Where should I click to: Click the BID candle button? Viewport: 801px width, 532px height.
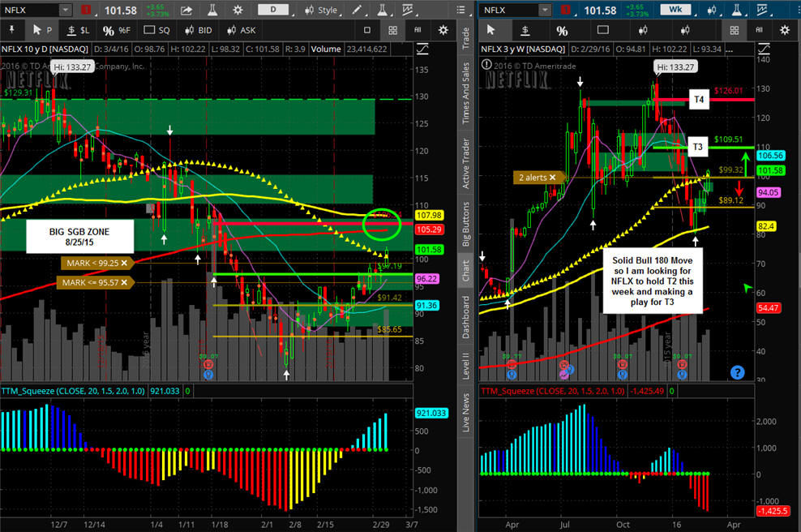point(198,30)
